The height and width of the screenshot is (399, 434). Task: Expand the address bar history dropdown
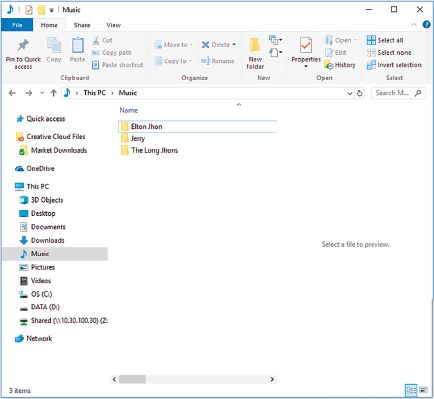(350, 93)
